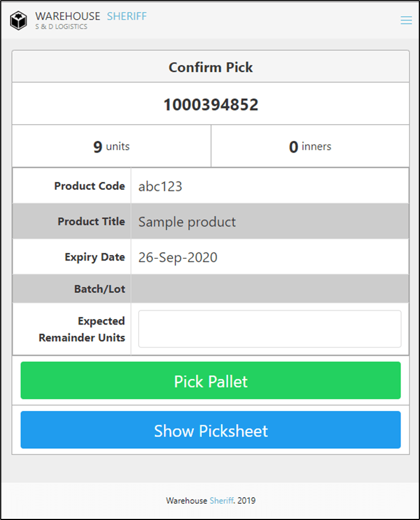
Task: Click the 0 inners cell
Action: 310,147
